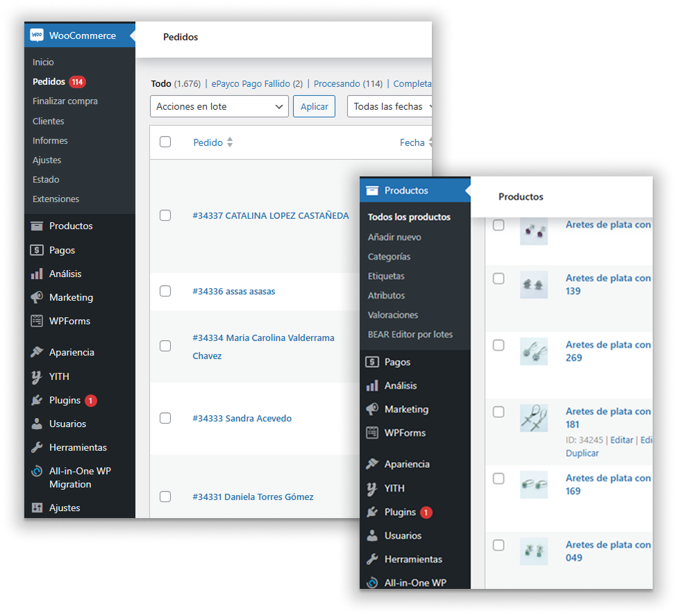This screenshot has width=677, height=616.
Task: Click the WPForms icon in the sidebar
Action: pos(35,321)
